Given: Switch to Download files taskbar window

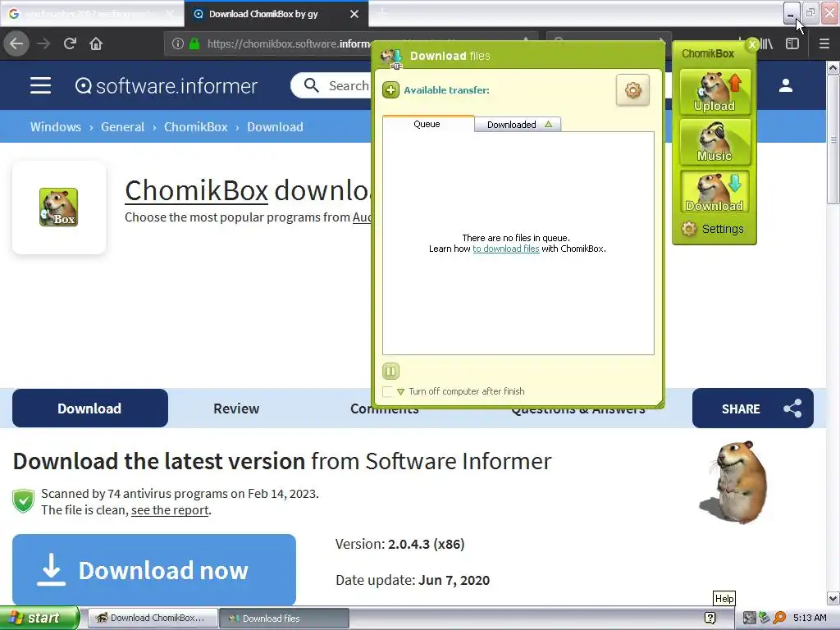Looking at the screenshot, I should [284, 619].
